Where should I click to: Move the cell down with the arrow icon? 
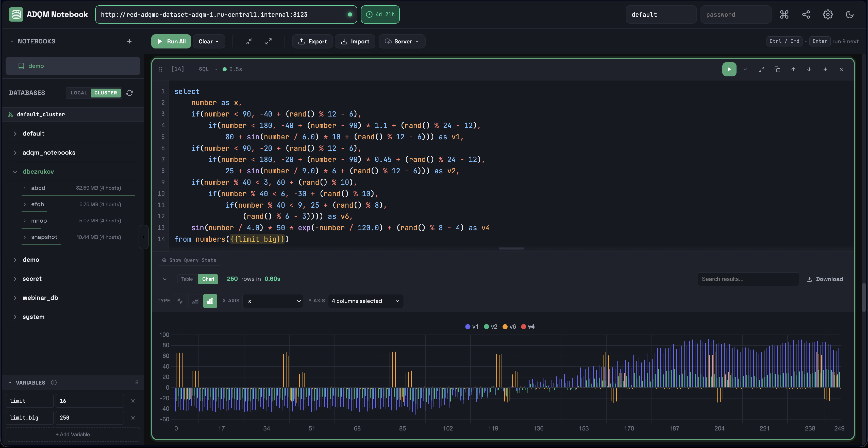tap(809, 70)
